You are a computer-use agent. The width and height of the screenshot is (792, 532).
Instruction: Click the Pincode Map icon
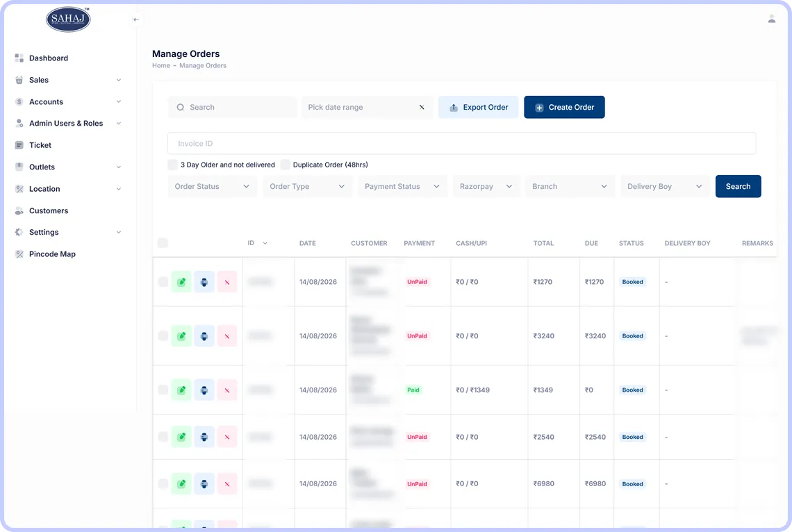click(19, 254)
